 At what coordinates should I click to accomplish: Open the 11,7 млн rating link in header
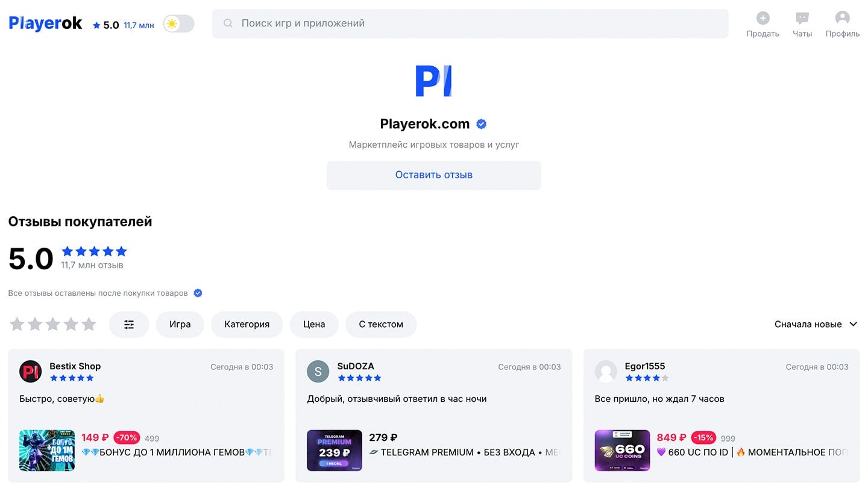point(139,25)
